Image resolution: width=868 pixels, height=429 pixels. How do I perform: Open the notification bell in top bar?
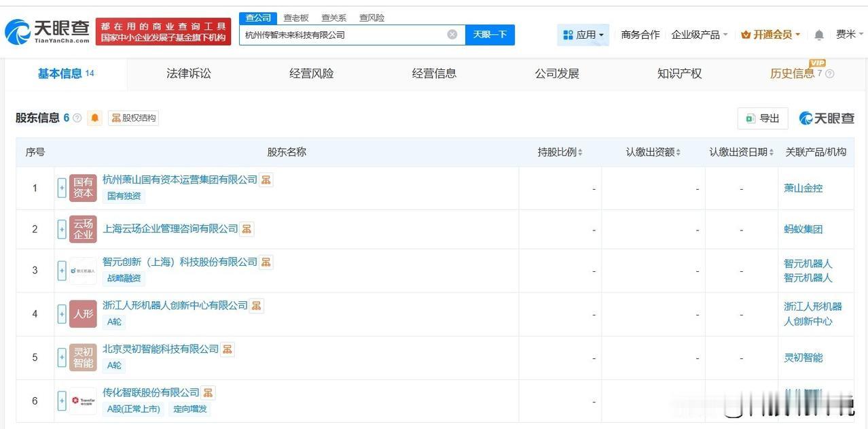[x=819, y=35]
